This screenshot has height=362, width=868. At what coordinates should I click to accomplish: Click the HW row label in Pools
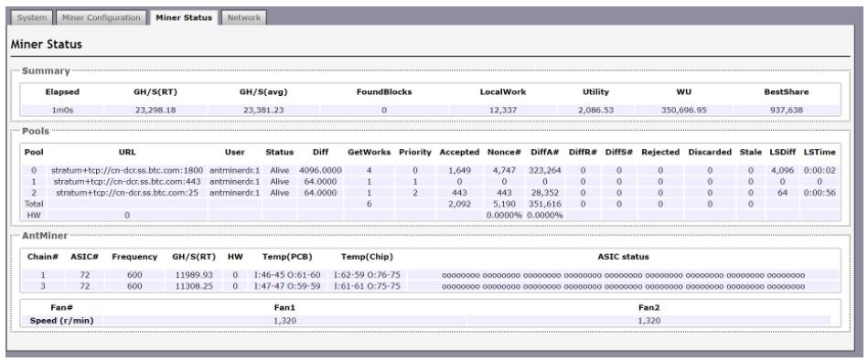coord(34,215)
